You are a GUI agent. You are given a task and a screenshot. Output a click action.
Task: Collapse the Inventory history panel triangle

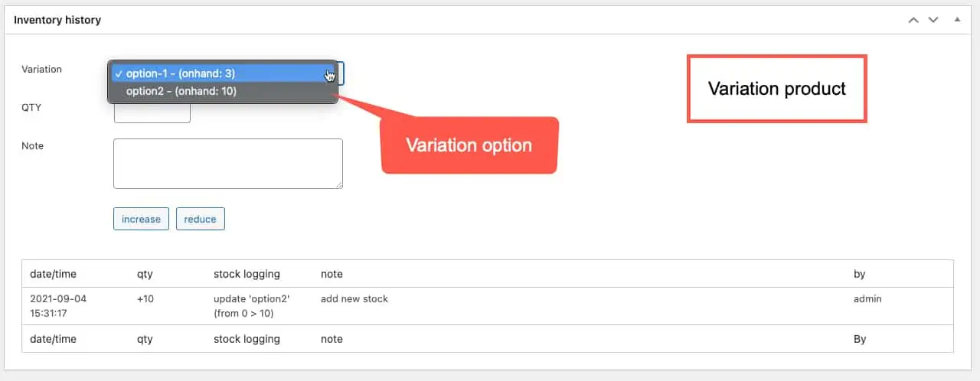point(956,20)
